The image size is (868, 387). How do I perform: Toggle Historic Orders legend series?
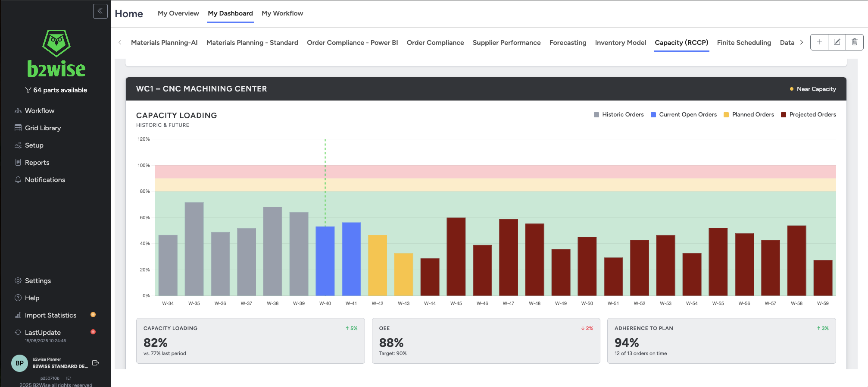[x=618, y=115]
